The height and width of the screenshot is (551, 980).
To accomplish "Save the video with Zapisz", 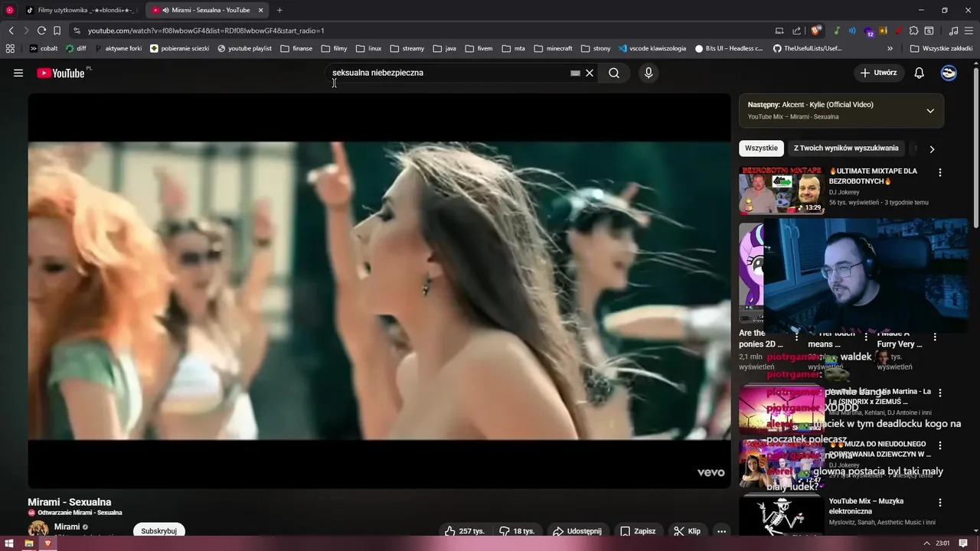I will [638, 531].
